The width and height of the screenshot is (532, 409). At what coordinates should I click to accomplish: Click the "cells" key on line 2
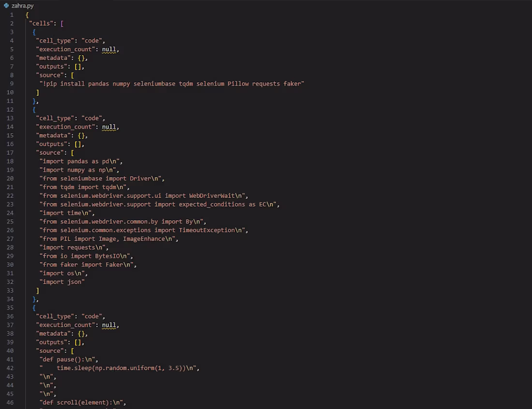41,23
